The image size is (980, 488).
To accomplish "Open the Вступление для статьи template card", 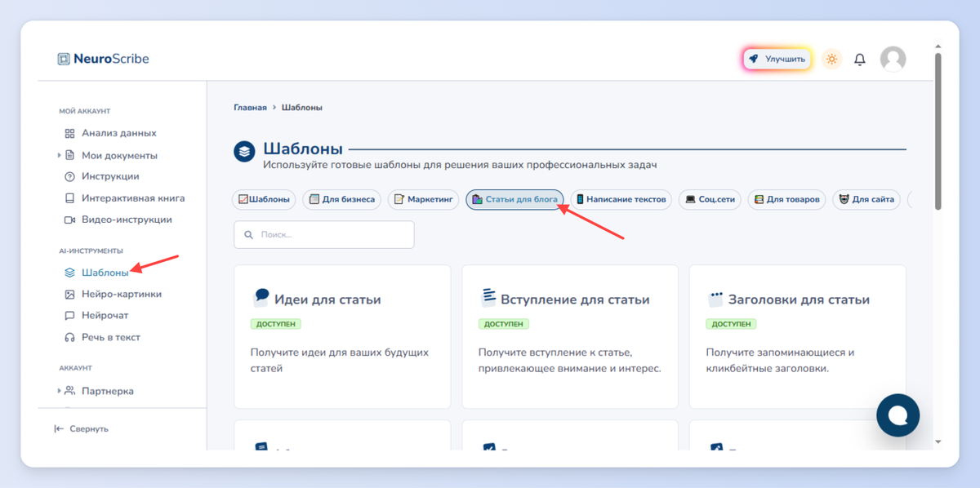I will [x=570, y=337].
